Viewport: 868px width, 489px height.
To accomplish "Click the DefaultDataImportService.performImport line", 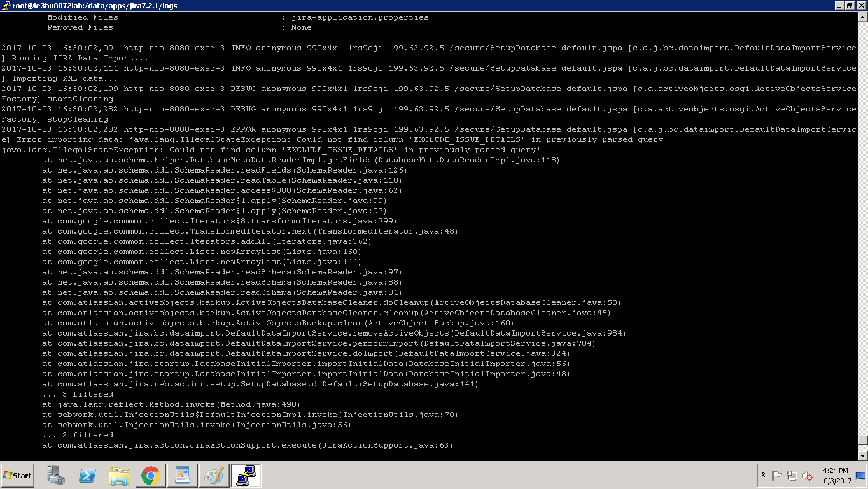I will click(x=319, y=343).
